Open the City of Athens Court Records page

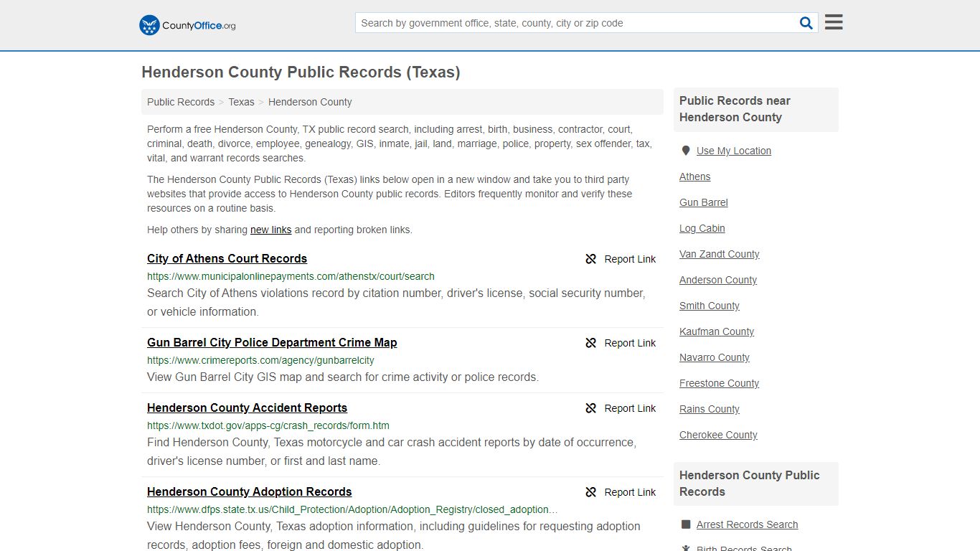227,258
